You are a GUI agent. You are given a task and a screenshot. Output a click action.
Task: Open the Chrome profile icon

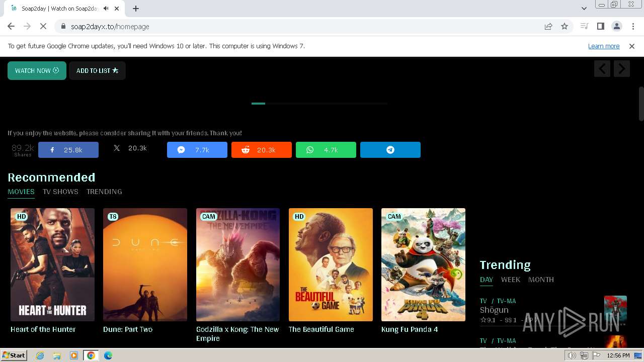click(x=616, y=26)
